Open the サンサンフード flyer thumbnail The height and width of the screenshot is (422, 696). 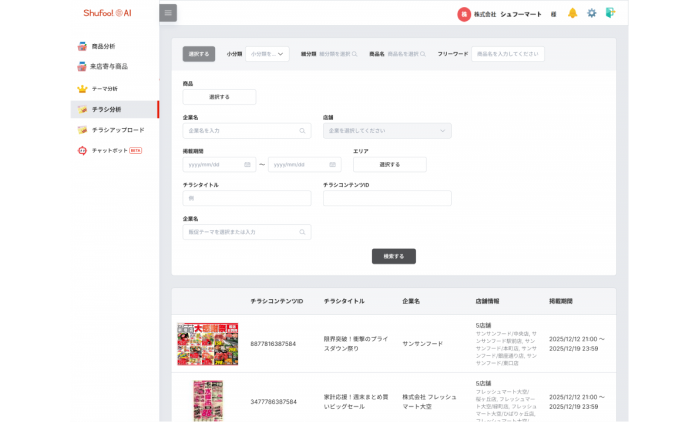(x=207, y=343)
